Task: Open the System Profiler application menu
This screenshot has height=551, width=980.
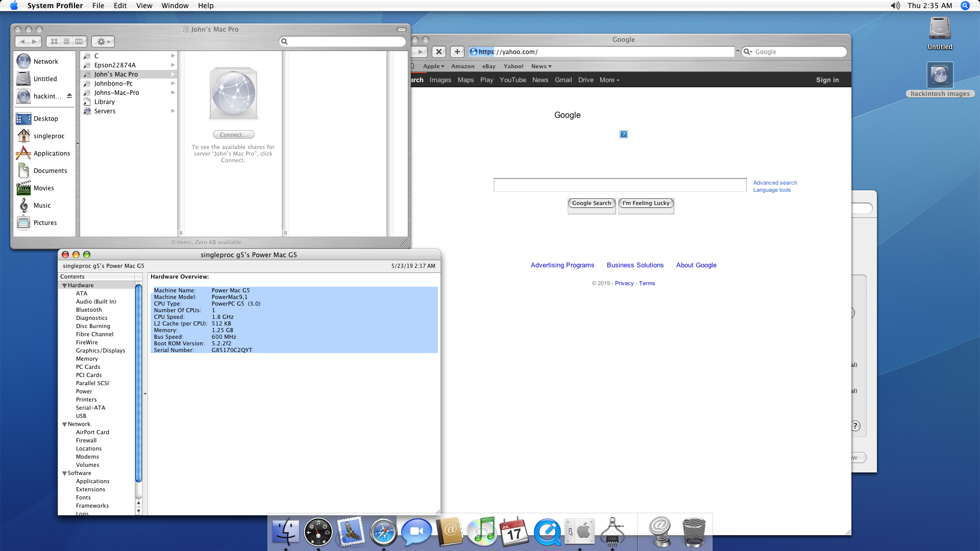Action: pos(55,6)
